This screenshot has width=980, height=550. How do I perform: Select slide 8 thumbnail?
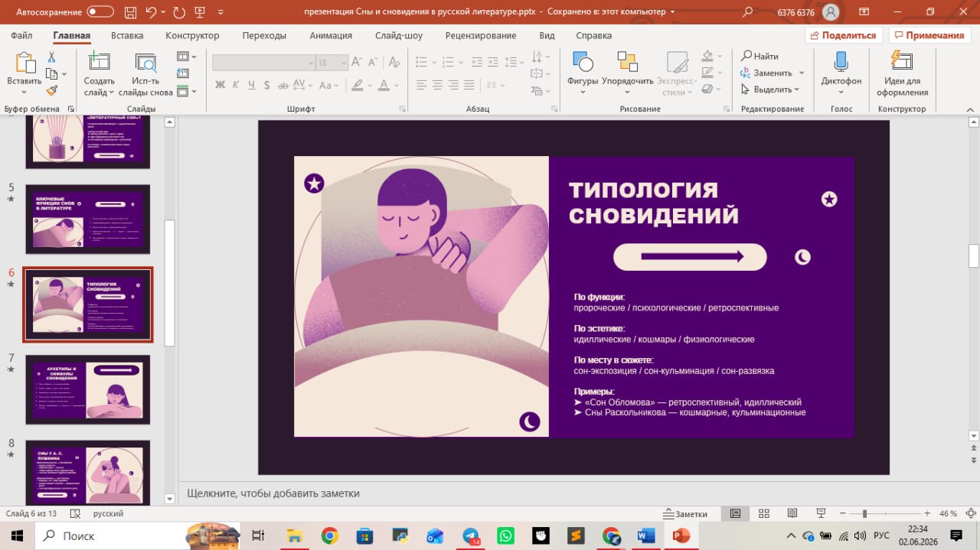pos(88,472)
